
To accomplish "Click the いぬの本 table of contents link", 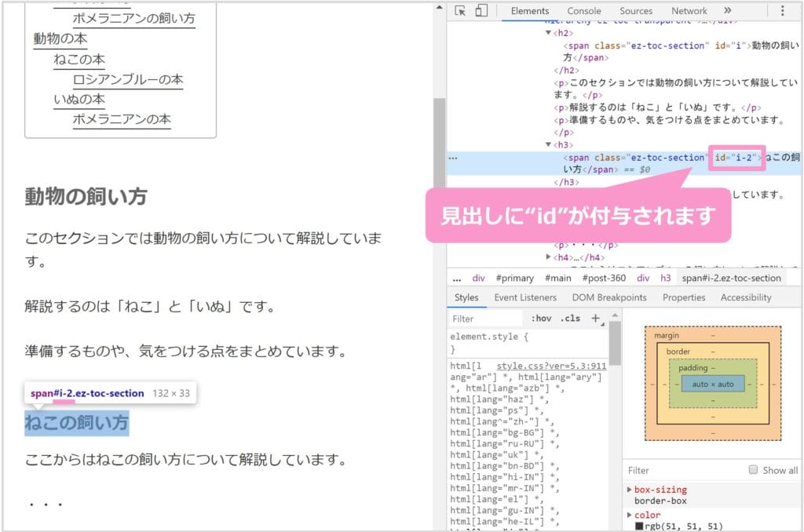I will click(79, 100).
